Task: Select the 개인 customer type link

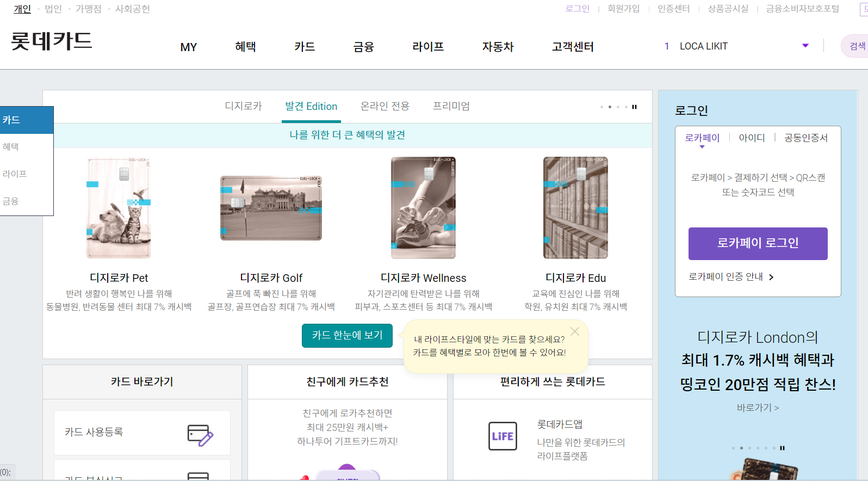Action: [x=22, y=9]
